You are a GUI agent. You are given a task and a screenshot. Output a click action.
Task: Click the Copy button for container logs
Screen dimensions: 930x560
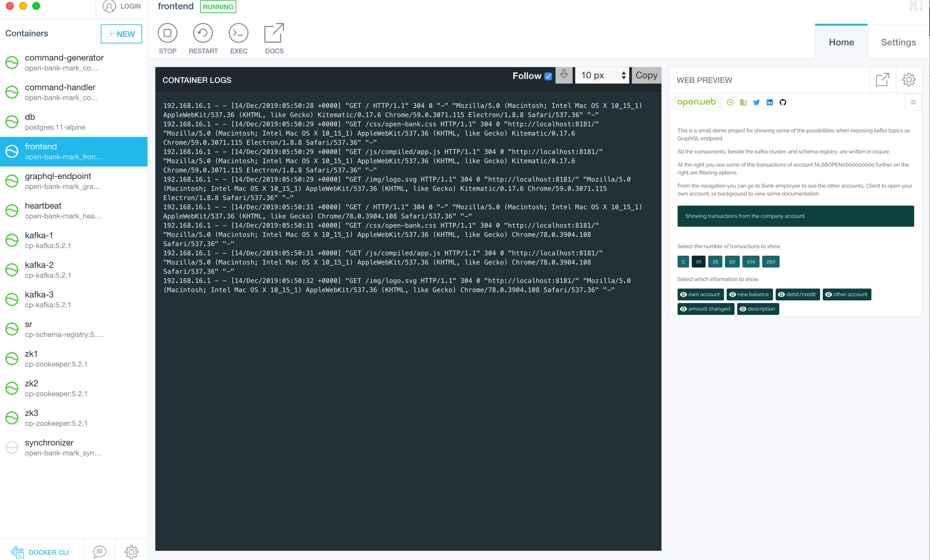point(646,75)
